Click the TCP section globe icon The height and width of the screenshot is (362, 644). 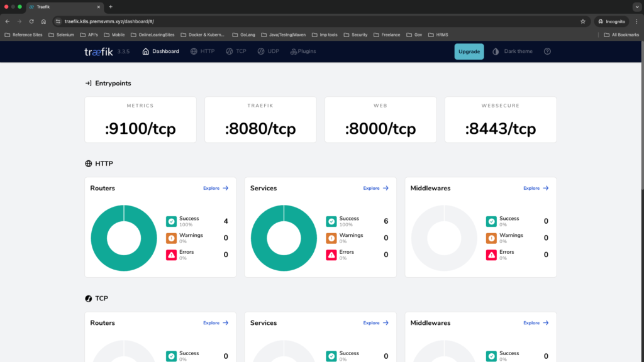point(88,299)
